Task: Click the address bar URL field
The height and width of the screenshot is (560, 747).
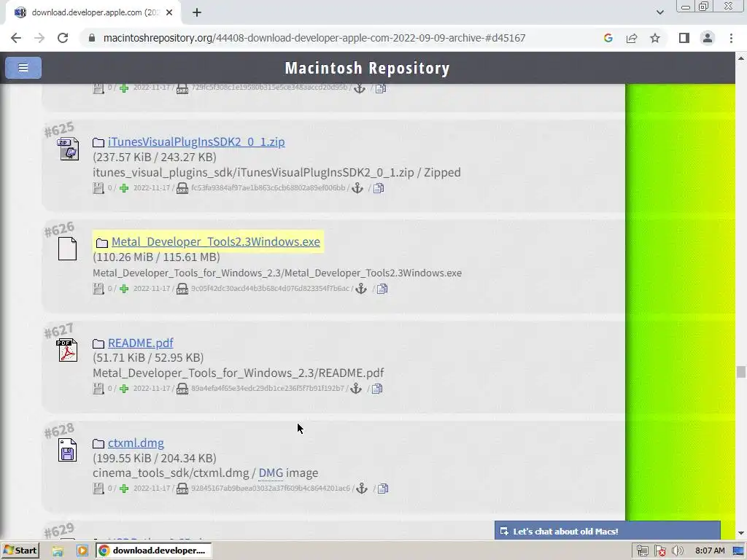Action: pos(314,38)
